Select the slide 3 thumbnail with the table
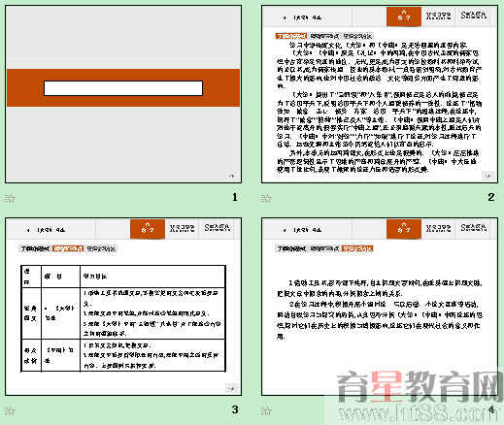This screenshot has width=504, height=425. [x=123, y=307]
